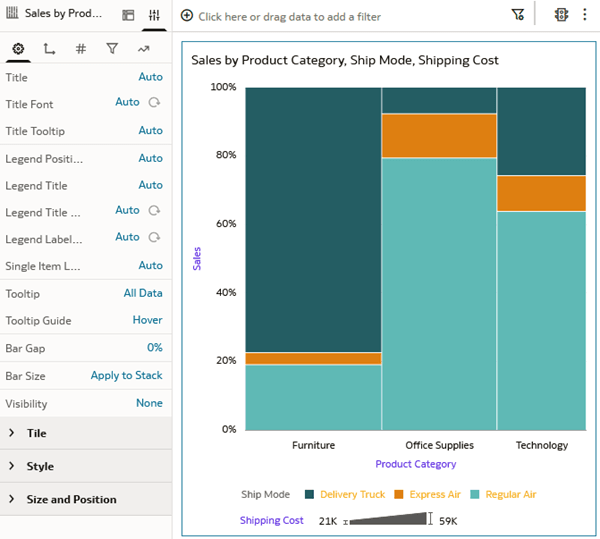The image size is (600, 539).
Task: Open the Values hash tab
Action: pos(81,49)
